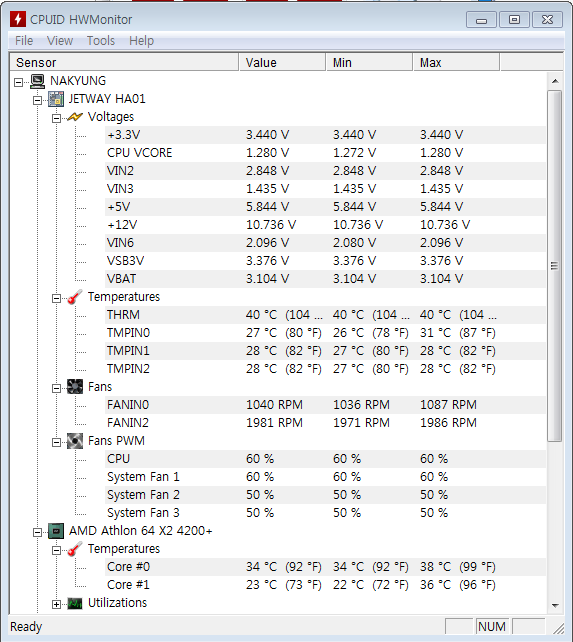Click the JETWAY HA01 motherboard icon
The height and width of the screenshot is (642, 573).
point(56,99)
